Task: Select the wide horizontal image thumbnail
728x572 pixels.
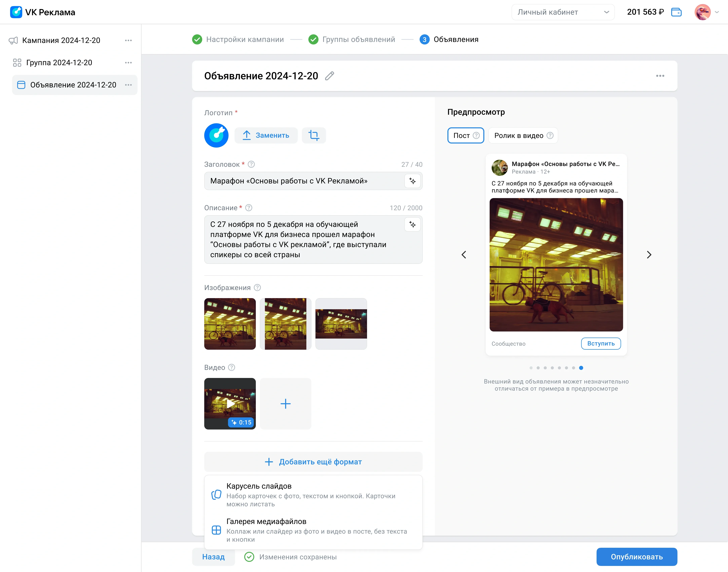Action: tap(341, 324)
